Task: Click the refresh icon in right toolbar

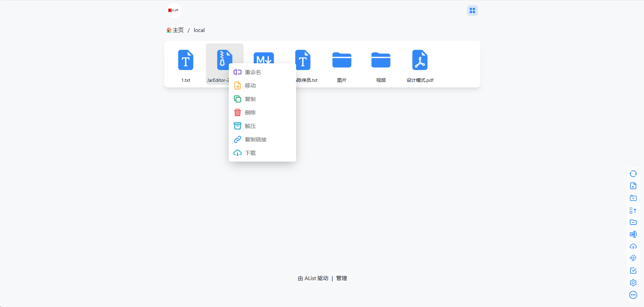Action: click(633, 174)
